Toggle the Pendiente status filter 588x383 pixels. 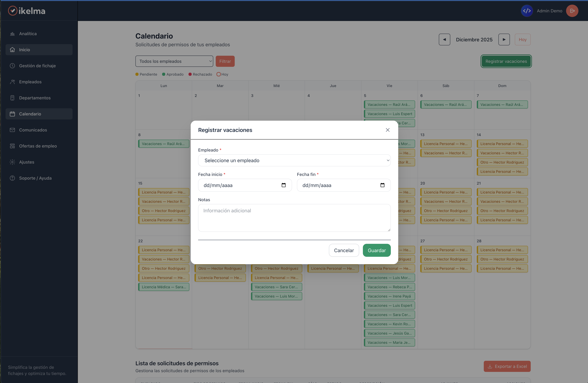tap(146, 74)
